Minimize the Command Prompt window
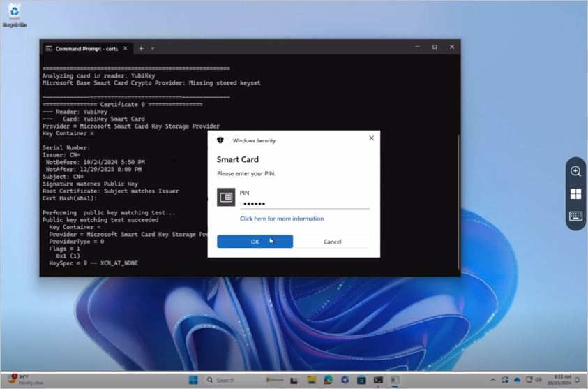588x389 pixels. (x=417, y=47)
